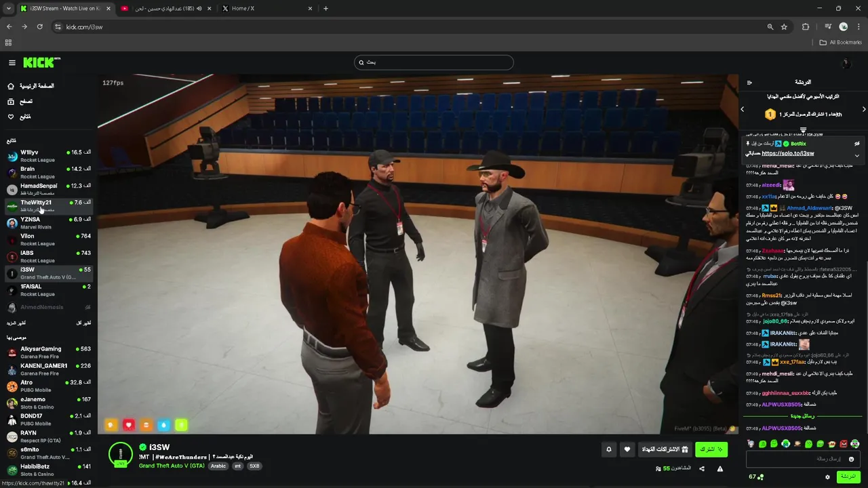
Task: Open the browser extensions puzzle icon
Action: (x=806, y=26)
